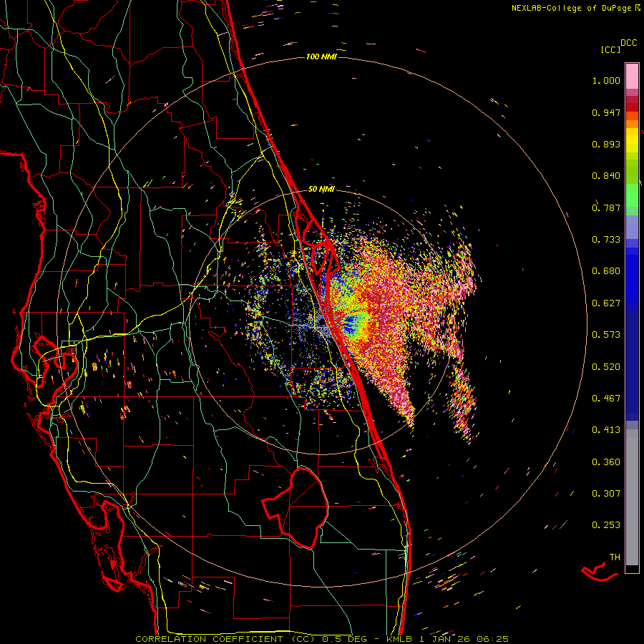Click the (CC) abbreviation in bottom caption
644x644 pixels.
click(x=303, y=639)
